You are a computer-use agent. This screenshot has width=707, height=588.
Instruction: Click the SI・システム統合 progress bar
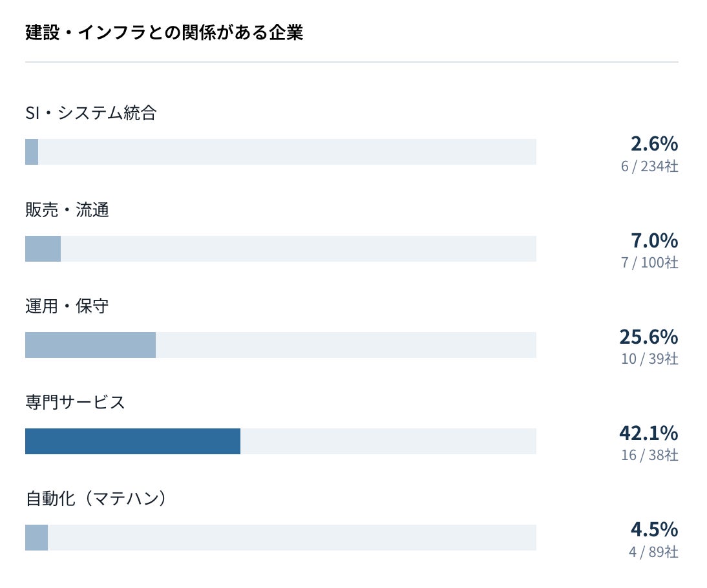(x=280, y=152)
